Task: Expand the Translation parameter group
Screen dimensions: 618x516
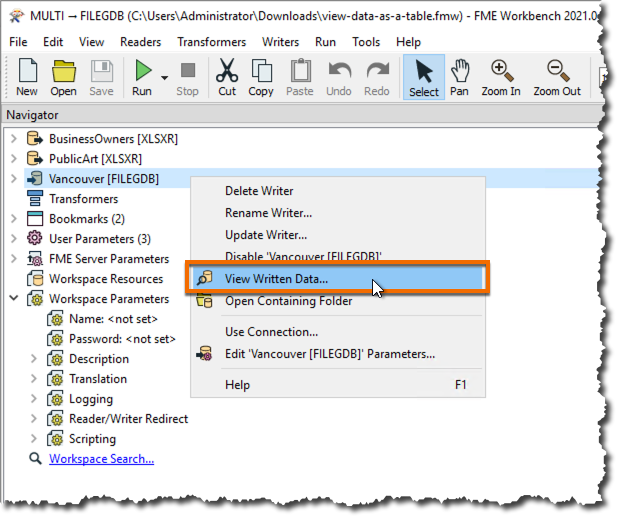Action: tap(34, 378)
